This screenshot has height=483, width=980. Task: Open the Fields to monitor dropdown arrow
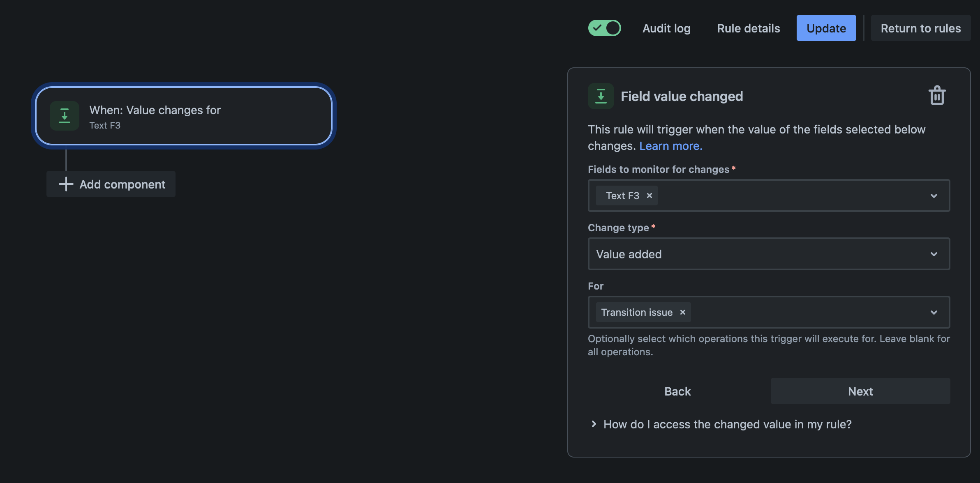[x=934, y=196]
